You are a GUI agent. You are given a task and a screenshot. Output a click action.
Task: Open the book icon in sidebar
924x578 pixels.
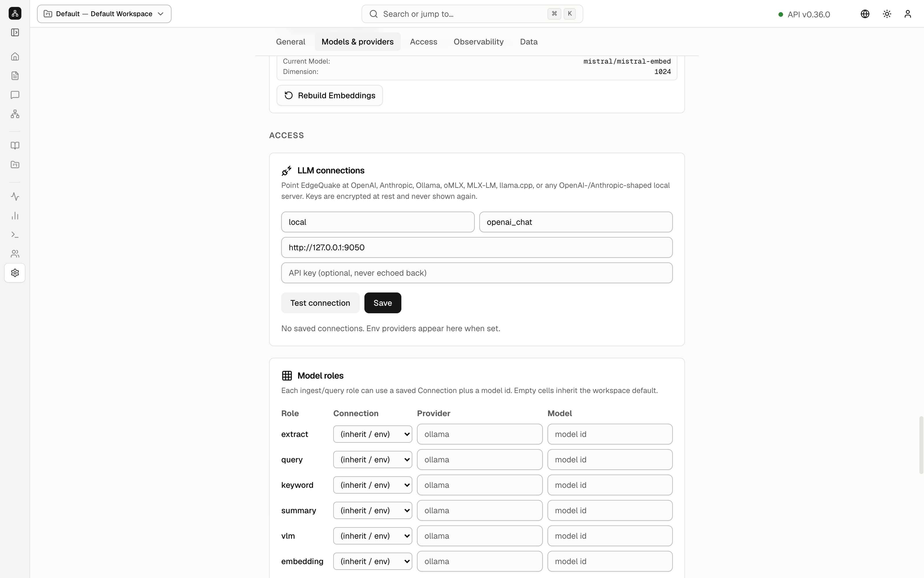pos(15,146)
